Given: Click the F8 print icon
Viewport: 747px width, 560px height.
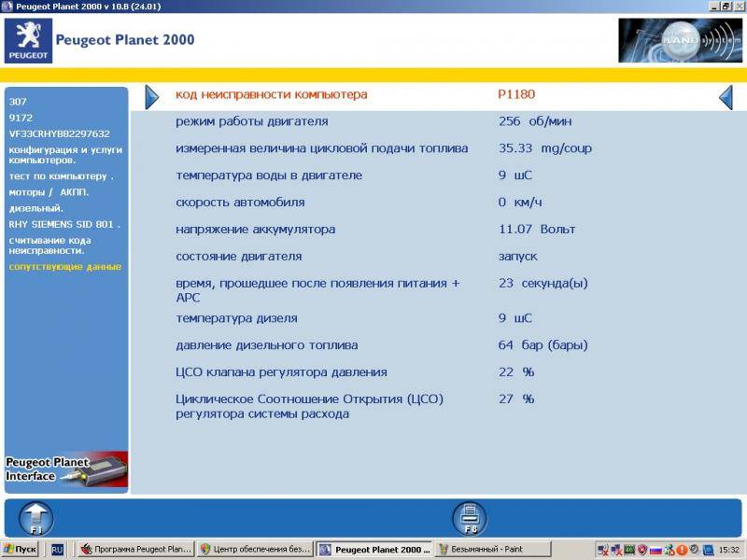Looking at the screenshot, I should 470,518.
